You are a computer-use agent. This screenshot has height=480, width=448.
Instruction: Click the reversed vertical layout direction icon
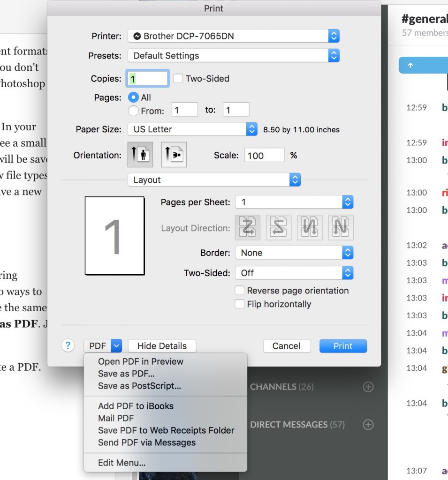(x=341, y=228)
